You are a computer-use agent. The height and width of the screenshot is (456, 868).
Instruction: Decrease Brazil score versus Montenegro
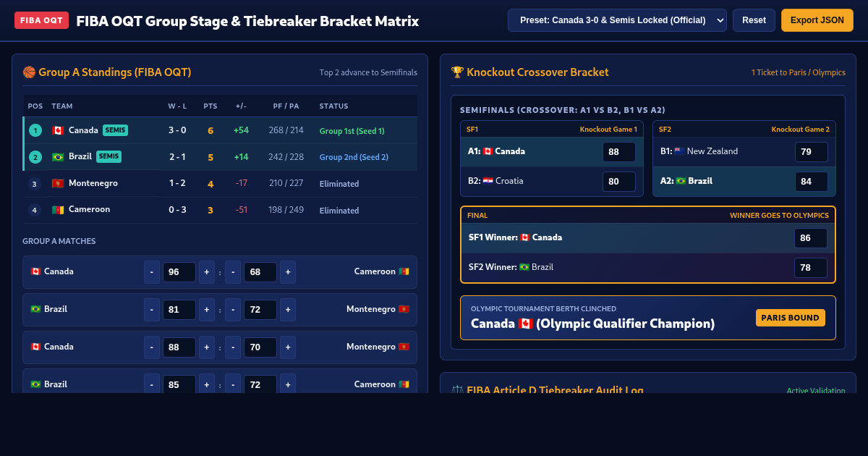(x=152, y=309)
